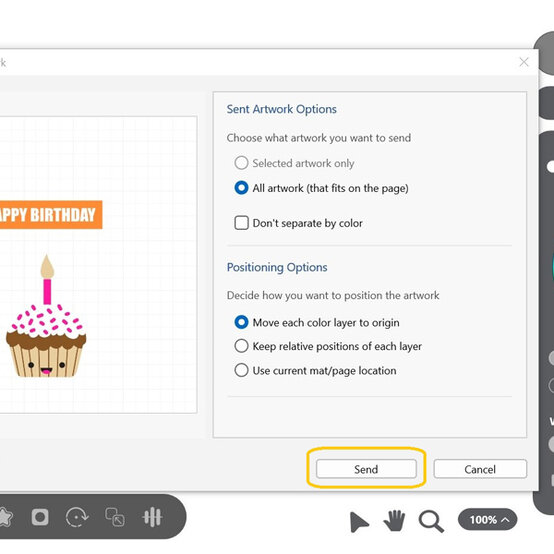Click the Send button
The image size is (554, 554).
click(366, 469)
